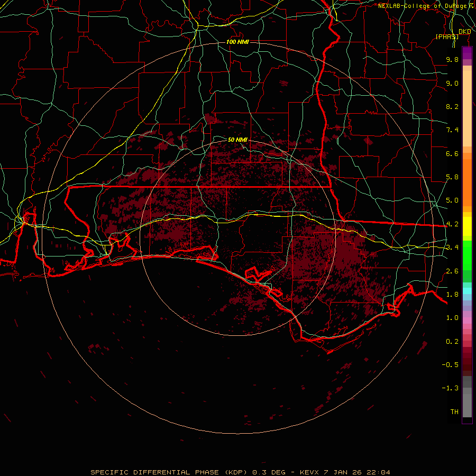Select the 0.2 value on the legend
This screenshot has width=476, height=476.
point(452,342)
